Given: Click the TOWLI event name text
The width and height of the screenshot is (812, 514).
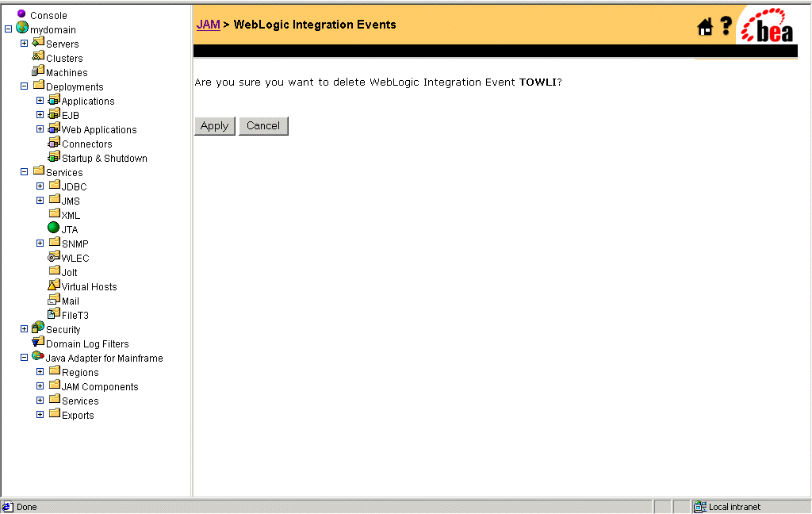Looking at the screenshot, I should tap(538, 82).
